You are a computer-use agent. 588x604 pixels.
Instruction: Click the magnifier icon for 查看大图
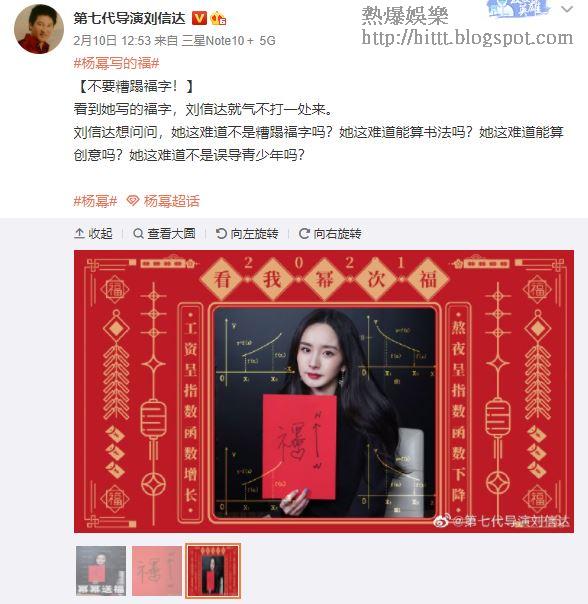point(138,233)
